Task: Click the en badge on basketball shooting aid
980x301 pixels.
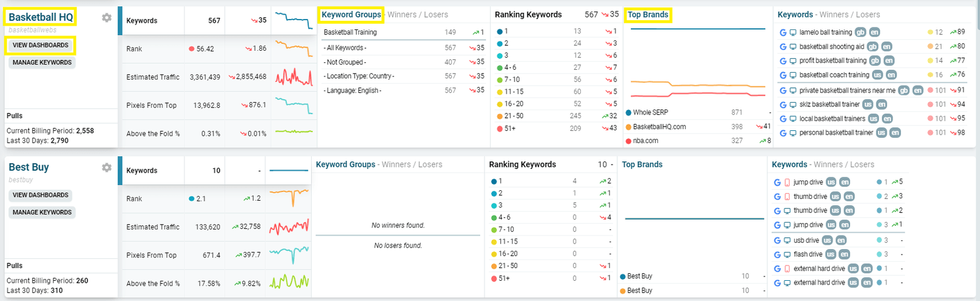Action: (886, 46)
